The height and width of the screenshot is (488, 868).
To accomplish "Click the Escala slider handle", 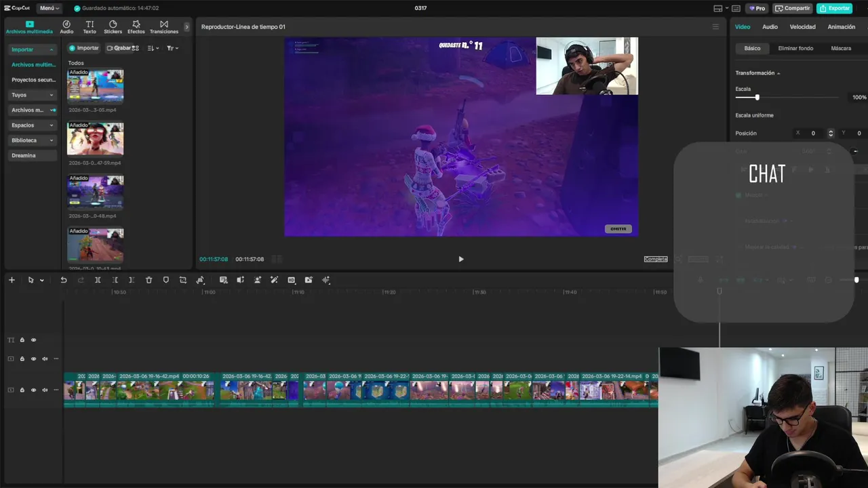I will (757, 98).
